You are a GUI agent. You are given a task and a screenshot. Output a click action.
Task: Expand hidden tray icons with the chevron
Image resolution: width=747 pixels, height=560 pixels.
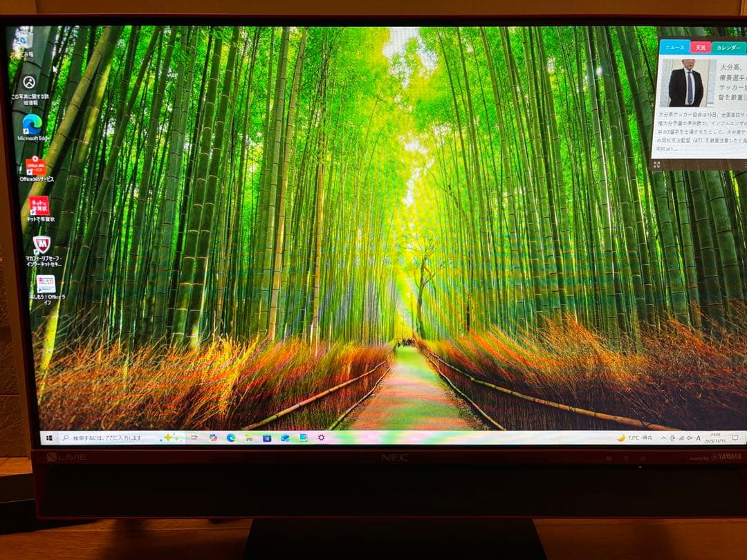click(664, 438)
